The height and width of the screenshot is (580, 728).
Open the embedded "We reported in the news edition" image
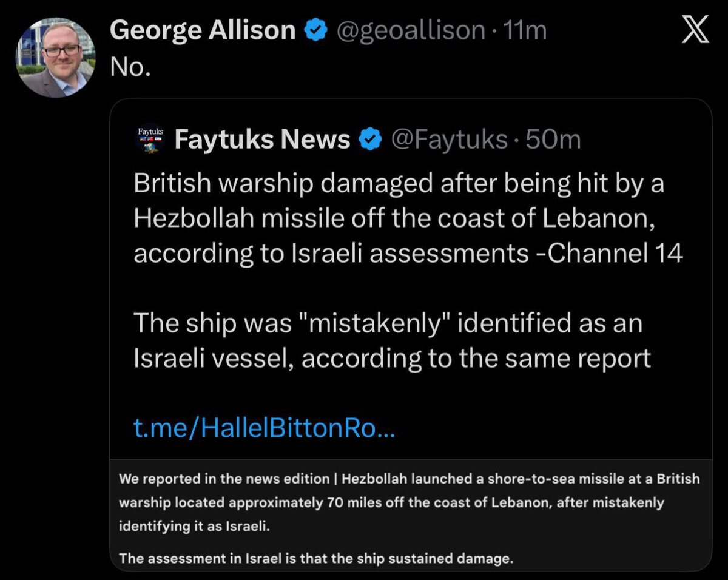click(410, 514)
